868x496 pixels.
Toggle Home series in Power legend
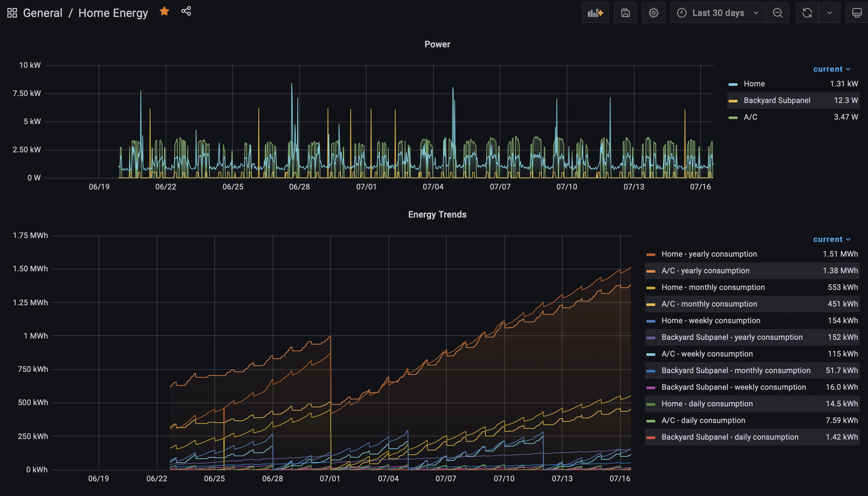click(754, 84)
